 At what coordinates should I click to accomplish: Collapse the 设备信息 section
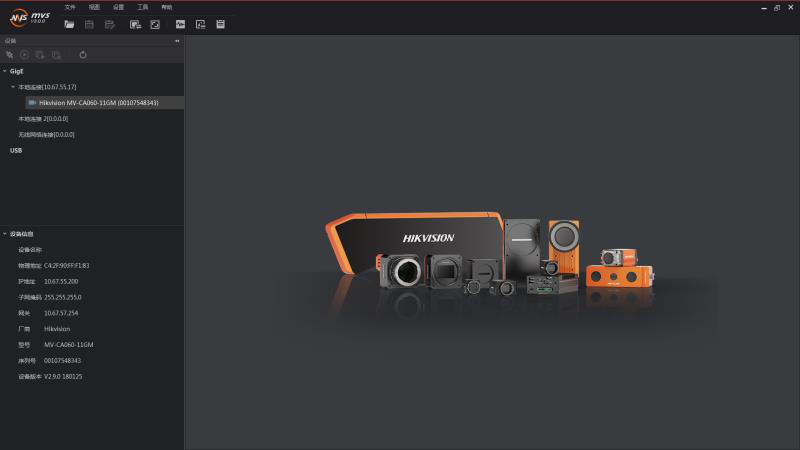4,234
